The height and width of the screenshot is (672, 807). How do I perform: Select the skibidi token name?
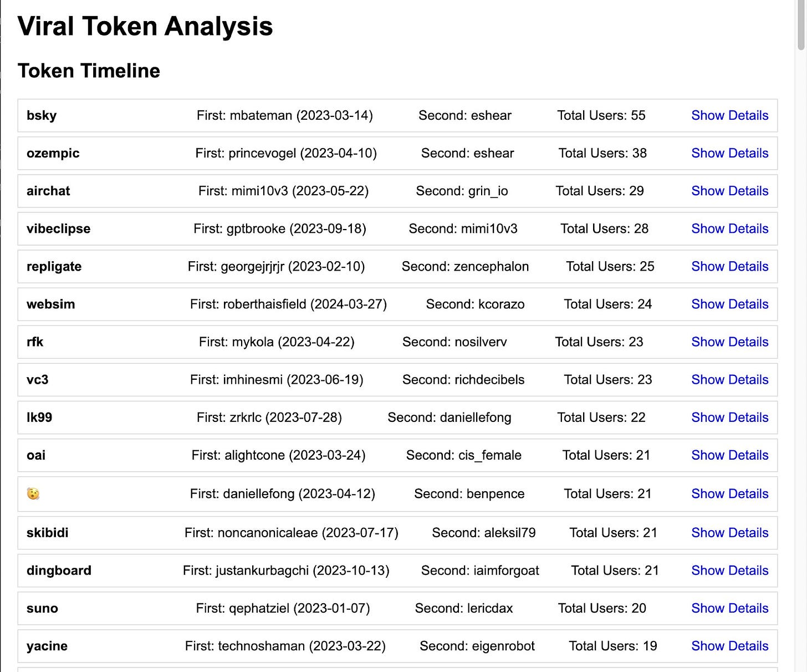coord(48,532)
